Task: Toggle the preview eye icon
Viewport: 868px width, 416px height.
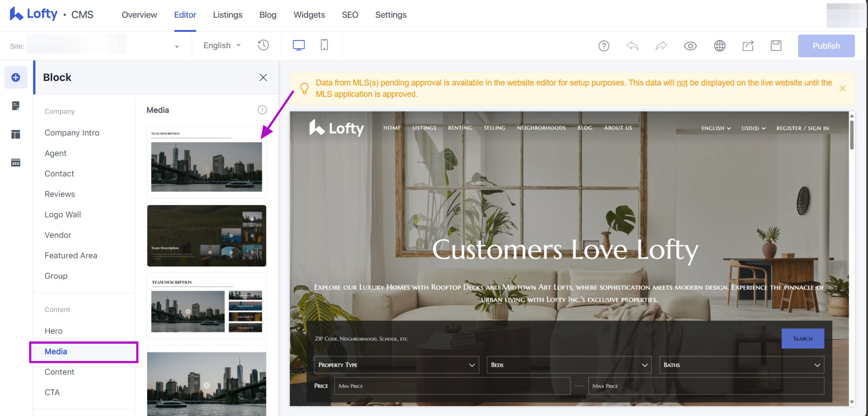Action: 690,46
